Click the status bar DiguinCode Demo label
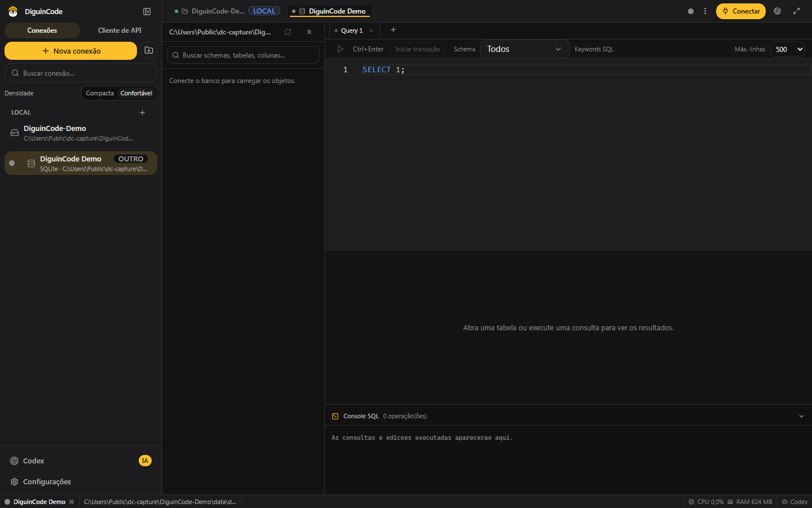 tap(39, 502)
